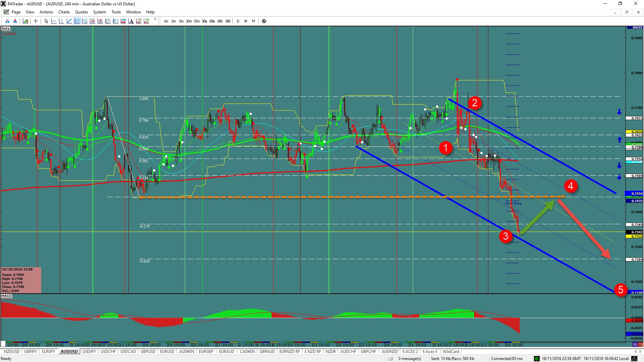Screen dimensions: 644x362
Task: Select the arrow pointer tool
Action: coord(46,21)
